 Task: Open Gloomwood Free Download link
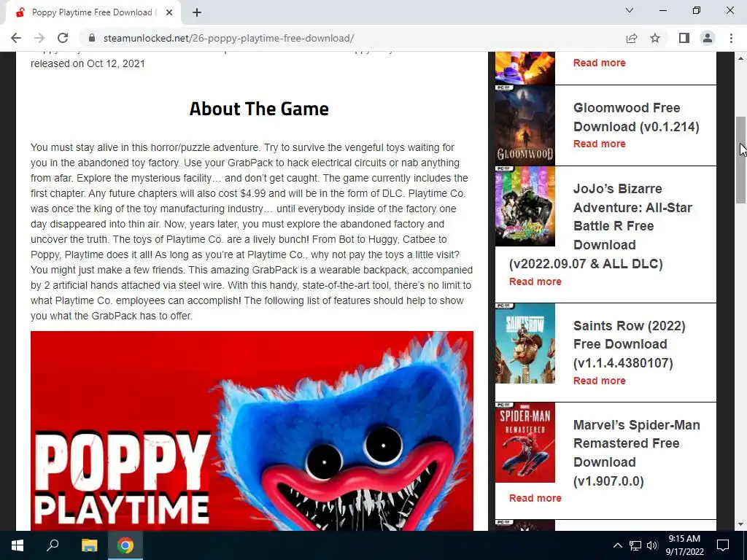(x=636, y=117)
